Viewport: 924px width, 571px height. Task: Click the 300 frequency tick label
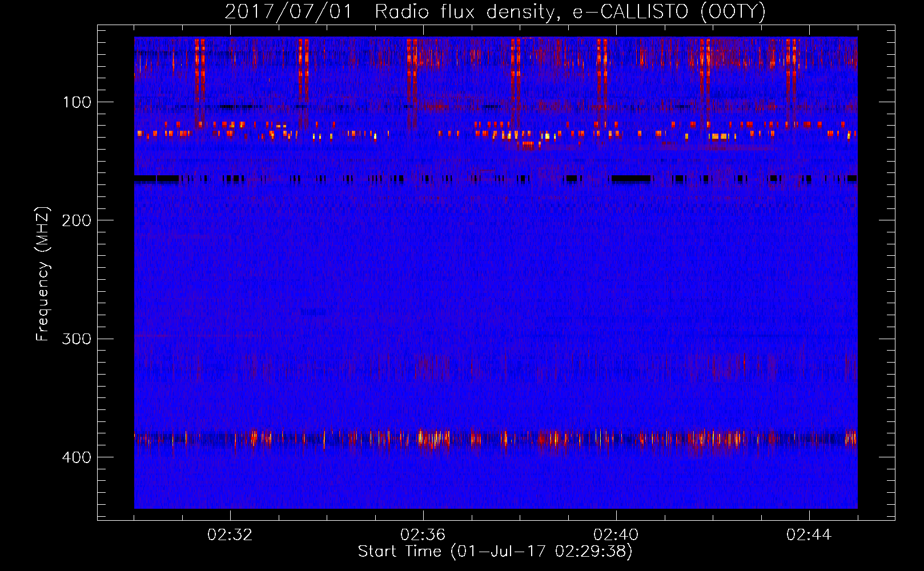click(77, 339)
